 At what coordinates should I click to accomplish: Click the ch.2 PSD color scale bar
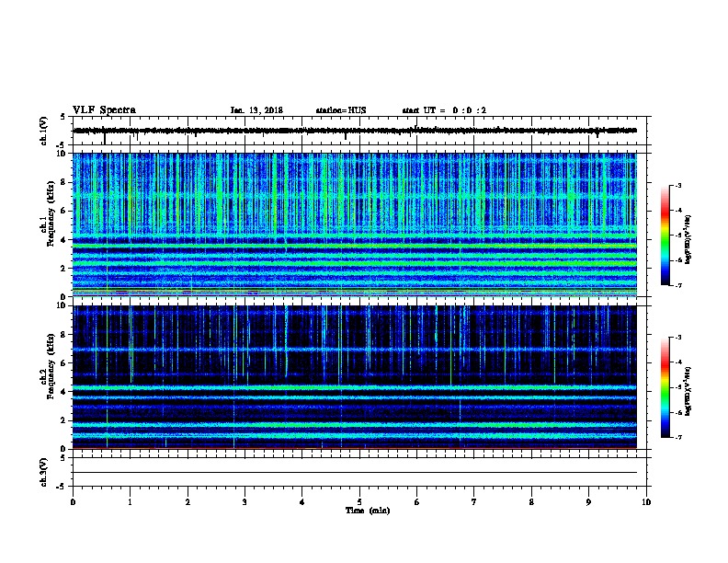665,387
